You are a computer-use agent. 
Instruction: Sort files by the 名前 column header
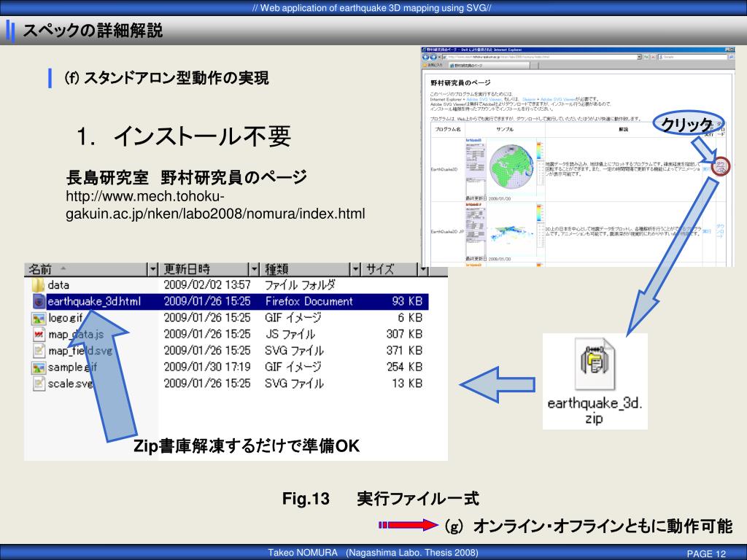(x=86, y=270)
